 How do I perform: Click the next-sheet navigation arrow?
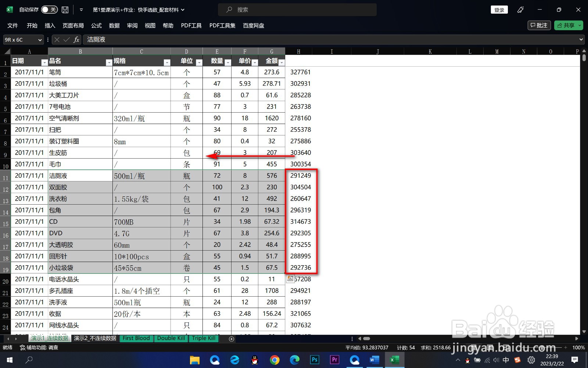[x=16, y=339]
